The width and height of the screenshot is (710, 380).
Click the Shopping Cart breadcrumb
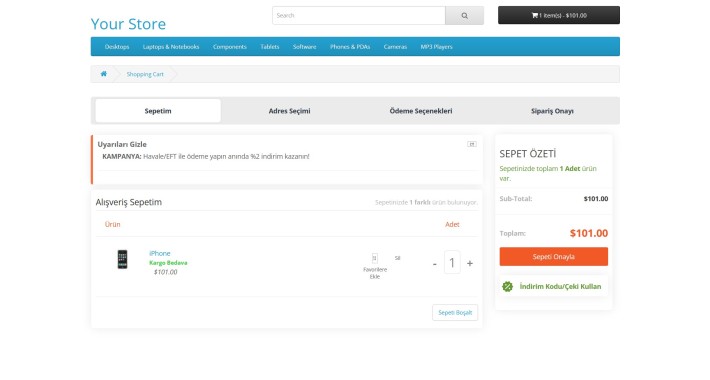(145, 74)
